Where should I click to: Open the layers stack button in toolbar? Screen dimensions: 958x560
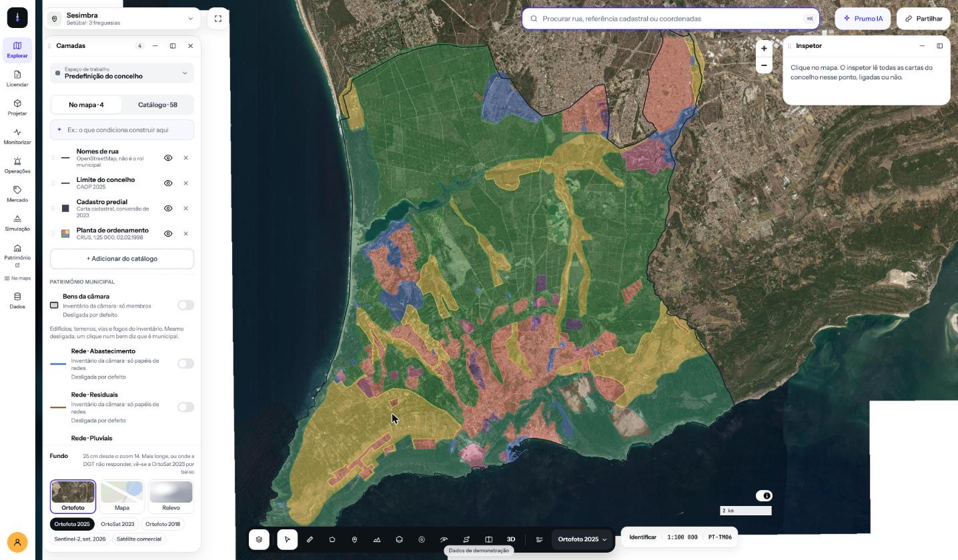click(x=259, y=539)
